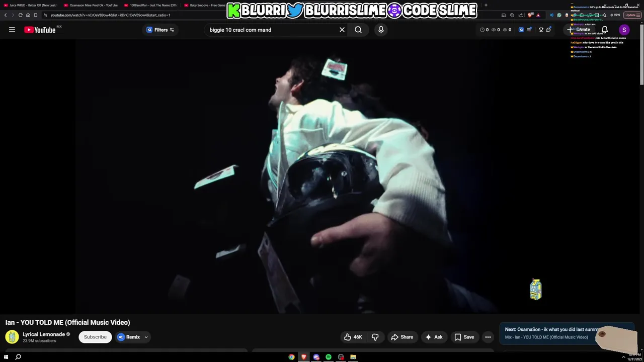Save the video to a playlist
Screen dimensions: 644x362
point(464,337)
